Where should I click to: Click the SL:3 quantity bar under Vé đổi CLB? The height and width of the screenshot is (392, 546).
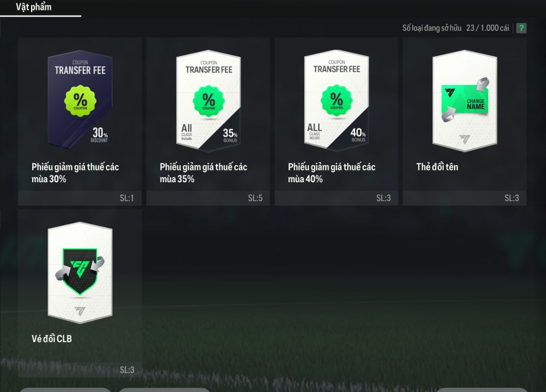(x=80, y=370)
